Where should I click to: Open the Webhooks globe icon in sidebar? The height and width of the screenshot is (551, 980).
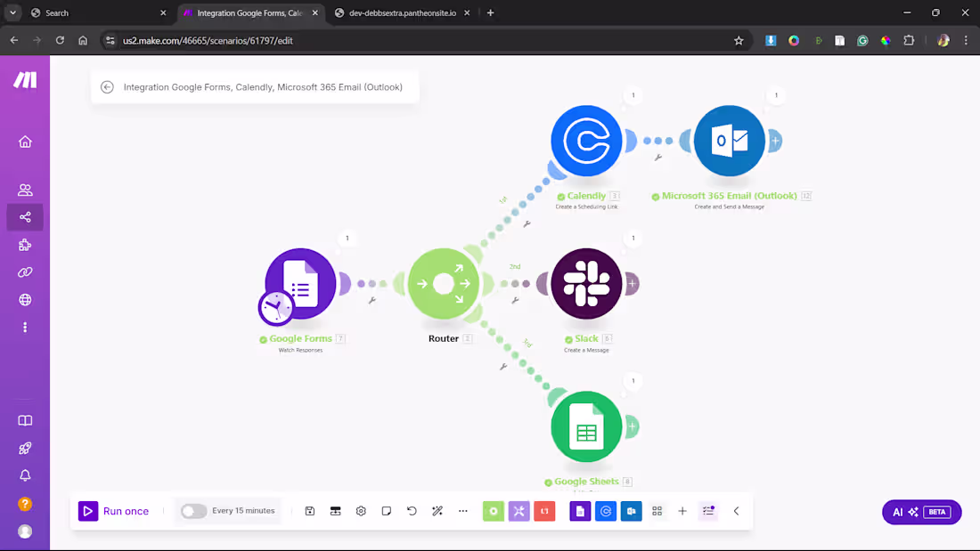click(x=25, y=300)
